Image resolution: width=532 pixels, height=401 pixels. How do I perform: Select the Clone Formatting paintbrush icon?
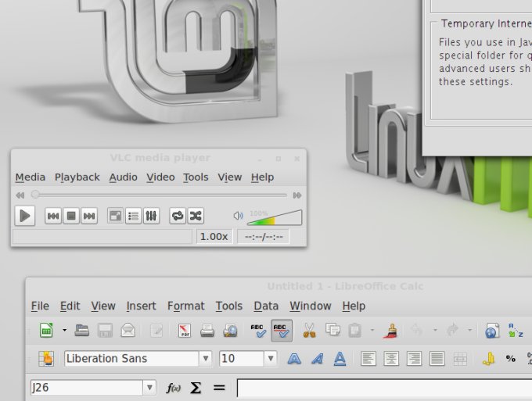[x=390, y=331]
